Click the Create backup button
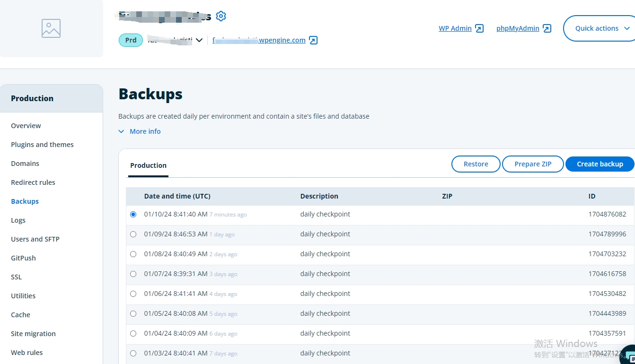The image size is (635, 364). (x=600, y=164)
